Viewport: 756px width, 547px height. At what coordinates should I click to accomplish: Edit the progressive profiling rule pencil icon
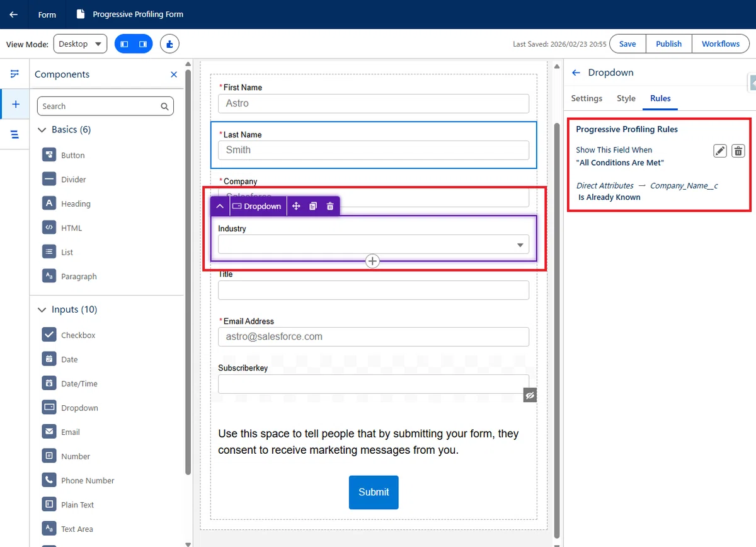(720, 151)
